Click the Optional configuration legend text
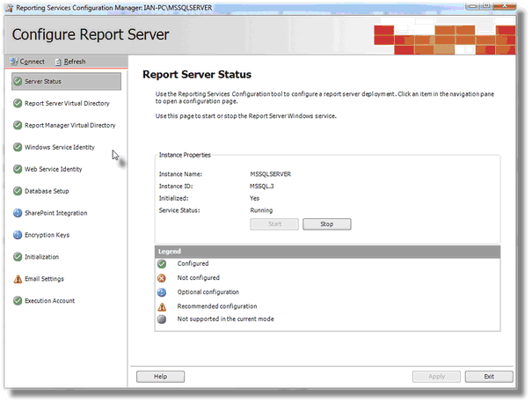The width and height of the screenshot is (532, 404). pyautogui.click(x=208, y=292)
